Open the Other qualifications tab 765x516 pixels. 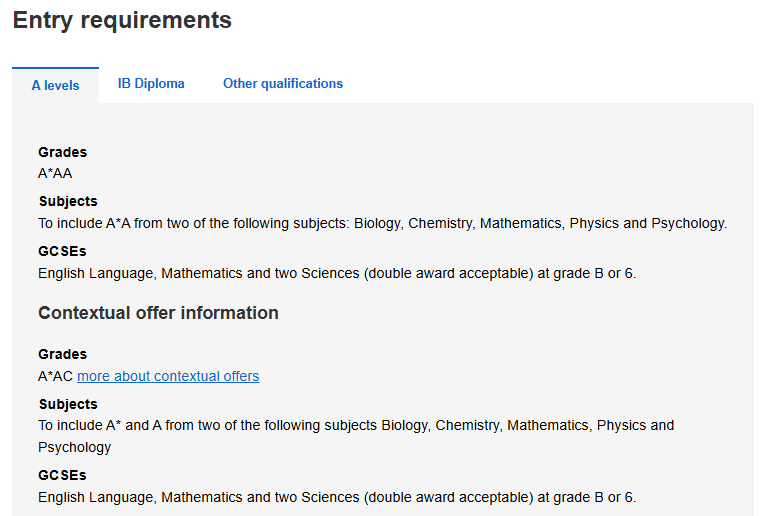click(x=283, y=84)
